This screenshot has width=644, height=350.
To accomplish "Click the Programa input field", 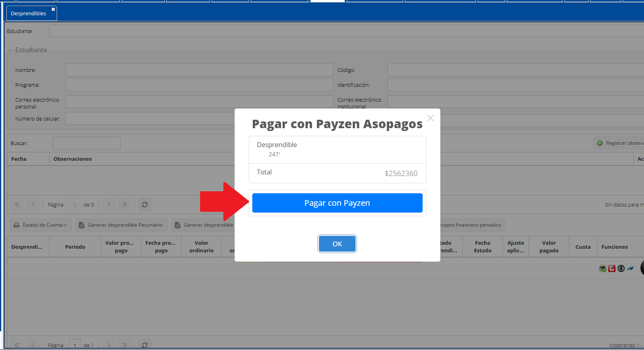I will pos(199,85).
